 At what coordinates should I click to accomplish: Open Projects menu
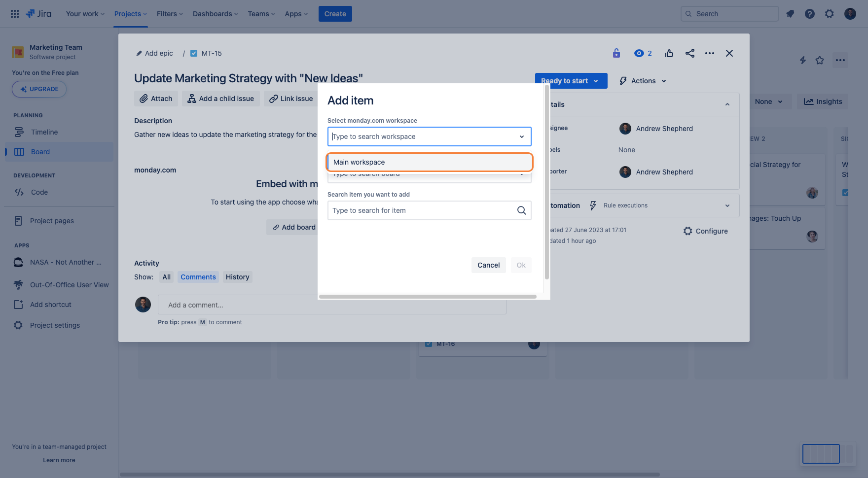point(131,14)
